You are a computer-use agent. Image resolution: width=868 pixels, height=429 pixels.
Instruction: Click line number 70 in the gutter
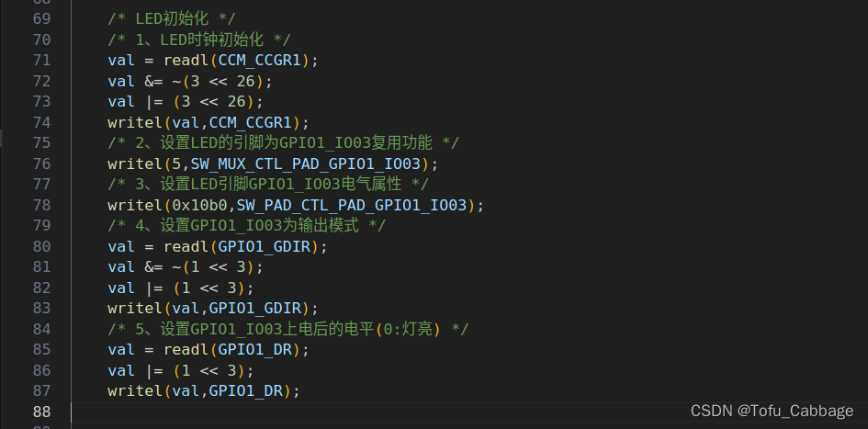(x=41, y=40)
